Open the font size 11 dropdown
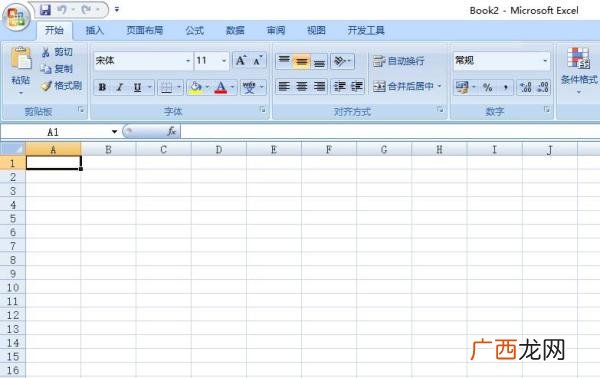 (x=224, y=60)
